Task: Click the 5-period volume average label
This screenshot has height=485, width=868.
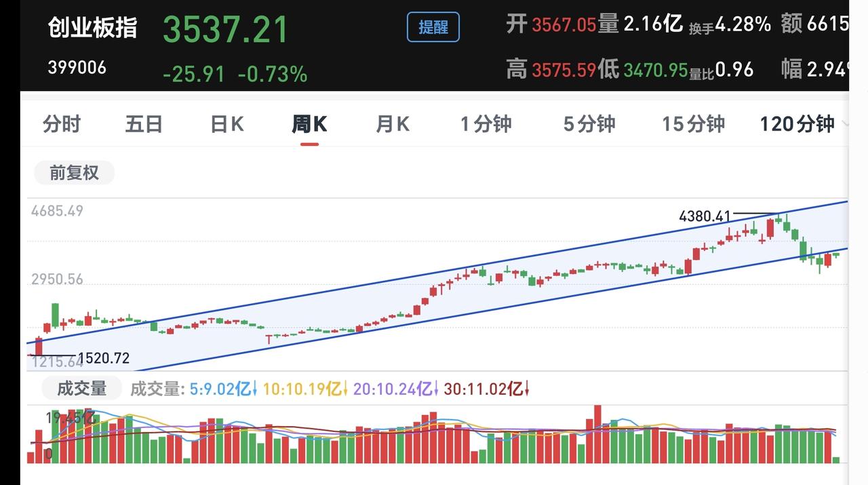Action: (223, 389)
